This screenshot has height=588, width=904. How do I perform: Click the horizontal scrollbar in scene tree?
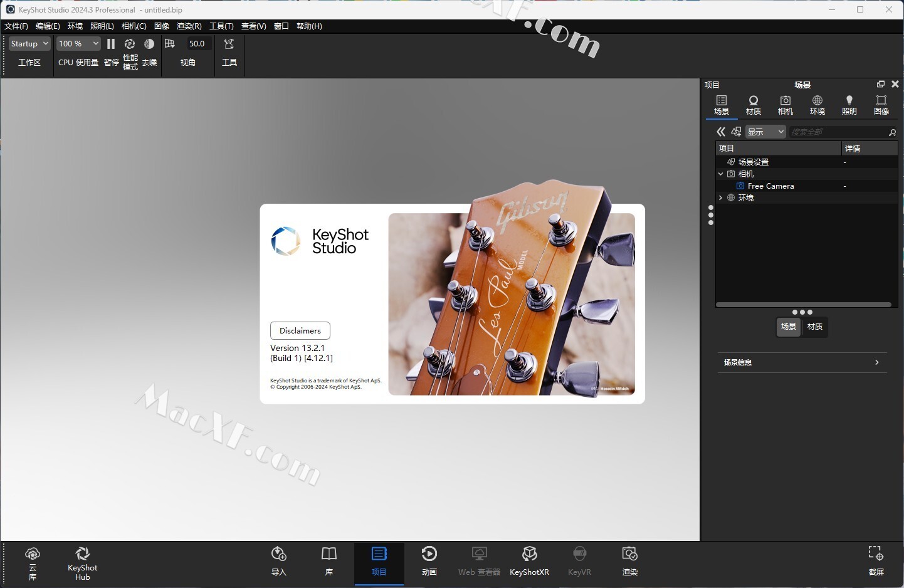pos(803,305)
